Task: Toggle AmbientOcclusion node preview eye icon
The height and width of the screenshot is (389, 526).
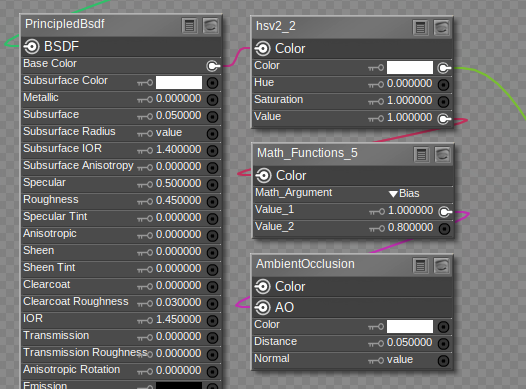Action: [x=441, y=266]
